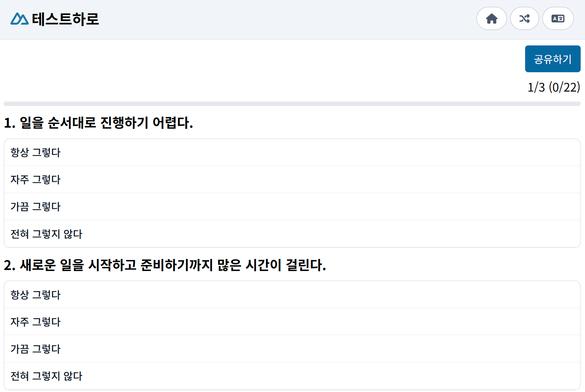Select 자주 그렇다 for question 1
The height and width of the screenshot is (392, 585).
coord(292,179)
